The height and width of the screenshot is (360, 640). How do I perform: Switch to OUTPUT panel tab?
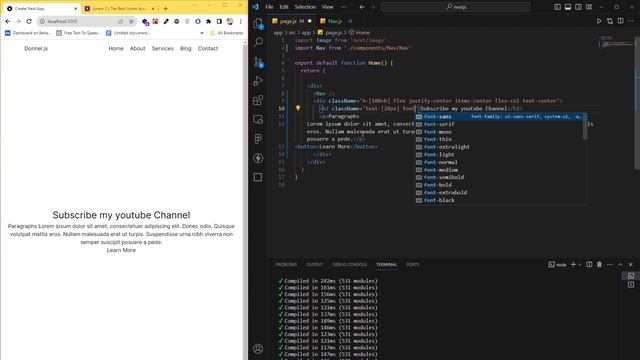(x=315, y=264)
